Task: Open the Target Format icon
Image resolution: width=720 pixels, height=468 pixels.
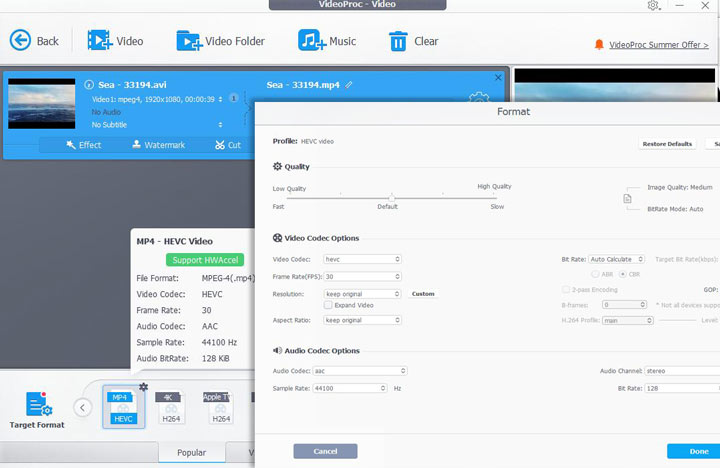Action: pos(38,405)
